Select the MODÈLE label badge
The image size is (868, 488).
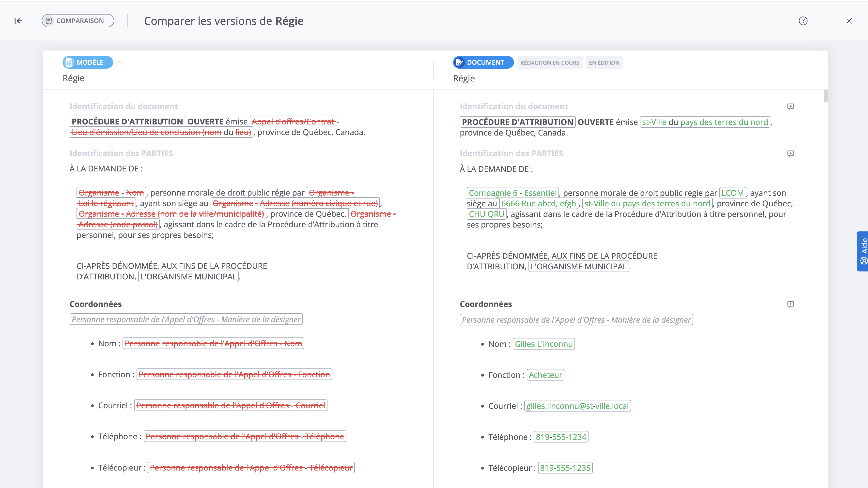88,62
